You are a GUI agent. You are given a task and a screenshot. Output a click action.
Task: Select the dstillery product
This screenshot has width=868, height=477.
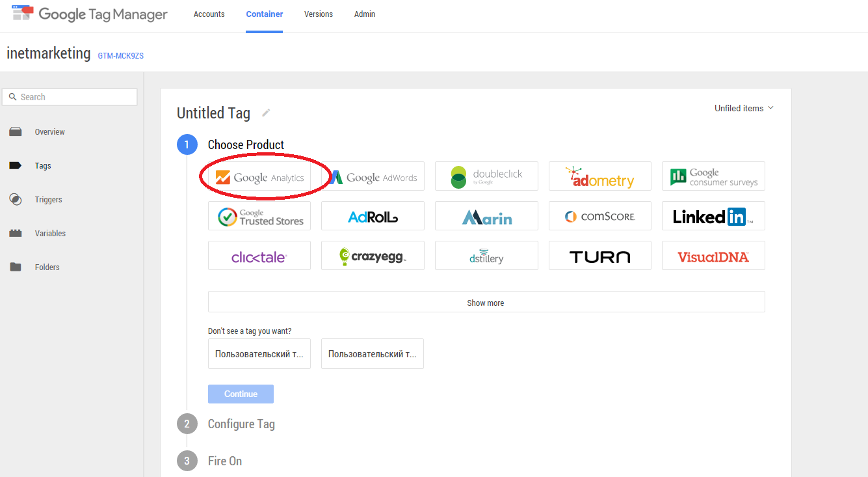(x=486, y=256)
